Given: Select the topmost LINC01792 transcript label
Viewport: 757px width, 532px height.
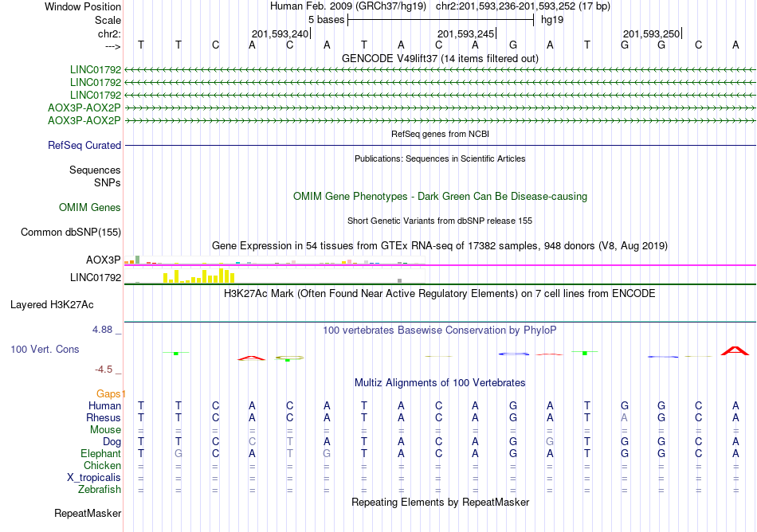Looking at the screenshot, I should tap(96, 70).
